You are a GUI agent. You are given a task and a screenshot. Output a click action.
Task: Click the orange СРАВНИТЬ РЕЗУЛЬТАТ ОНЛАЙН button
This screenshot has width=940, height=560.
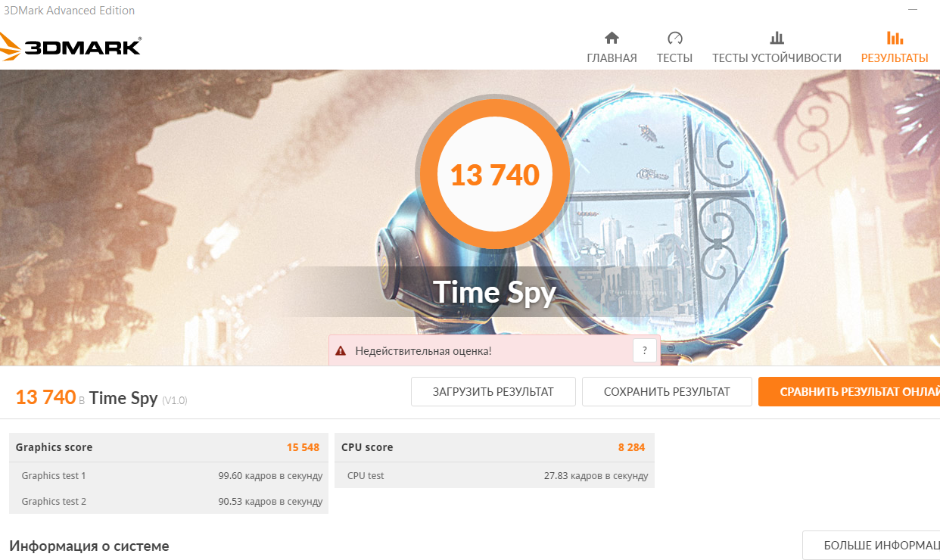point(849,392)
